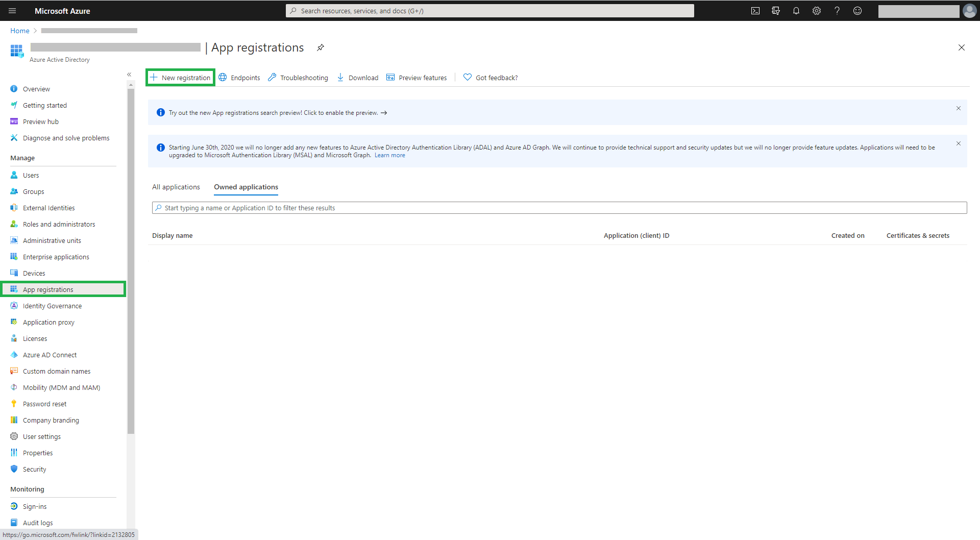Select the Owned applications tab
The image size is (980, 540).
tap(246, 187)
